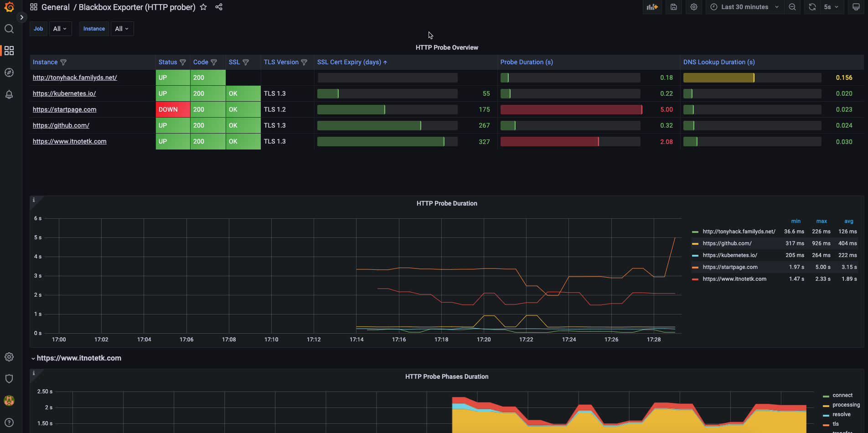Open the https://github.com/ table link

click(61, 125)
